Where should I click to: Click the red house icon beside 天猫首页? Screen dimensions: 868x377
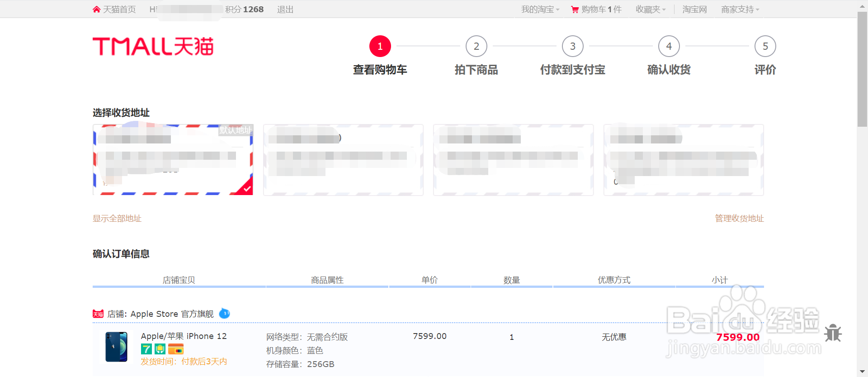pyautogui.click(x=96, y=10)
